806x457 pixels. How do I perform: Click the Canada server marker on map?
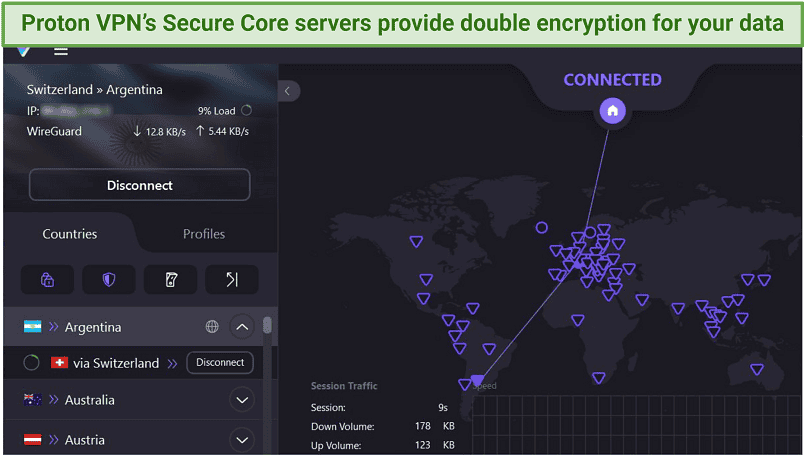(x=416, y=241)
